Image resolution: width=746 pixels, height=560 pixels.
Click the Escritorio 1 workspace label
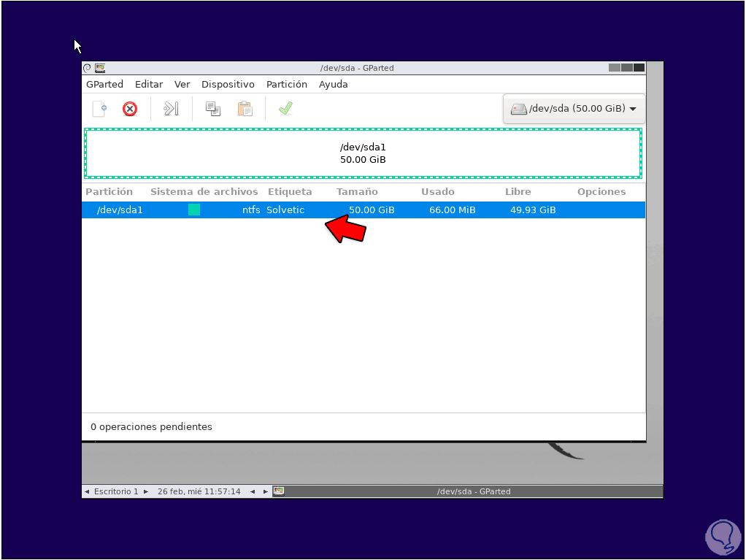(116, 491)
